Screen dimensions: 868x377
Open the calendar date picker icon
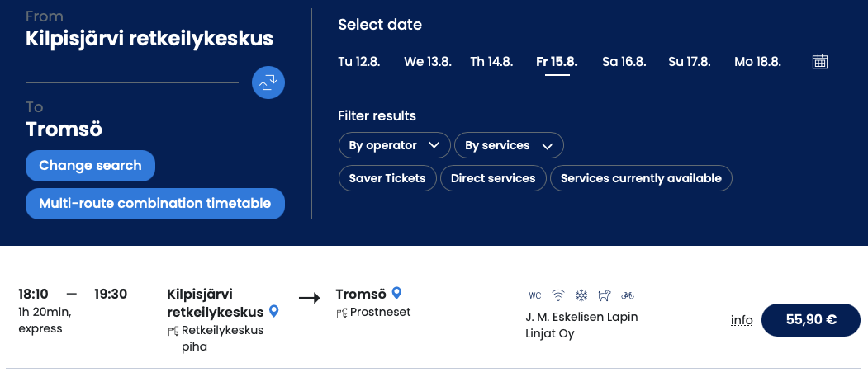pyautogui.click(x=819, y=61)
